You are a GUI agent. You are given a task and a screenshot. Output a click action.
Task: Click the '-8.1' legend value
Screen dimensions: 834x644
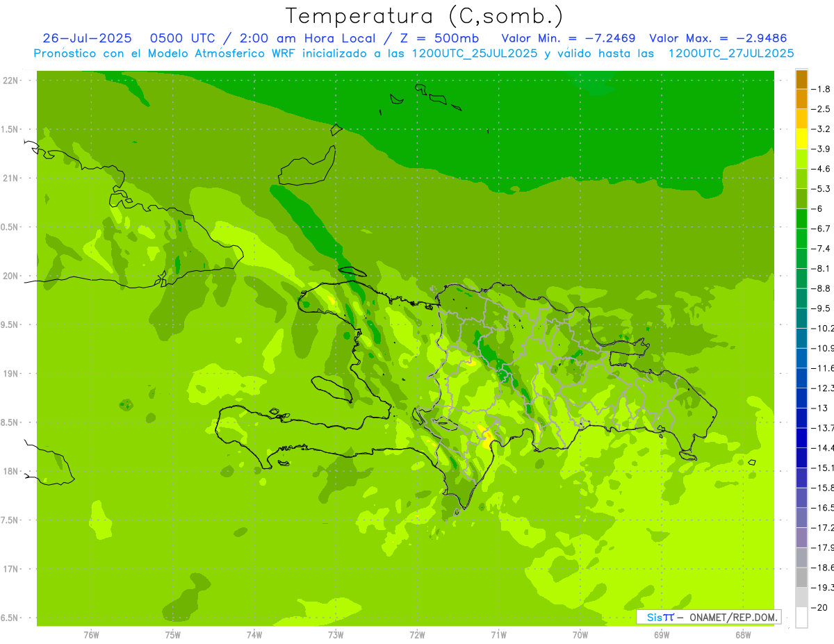822,268
